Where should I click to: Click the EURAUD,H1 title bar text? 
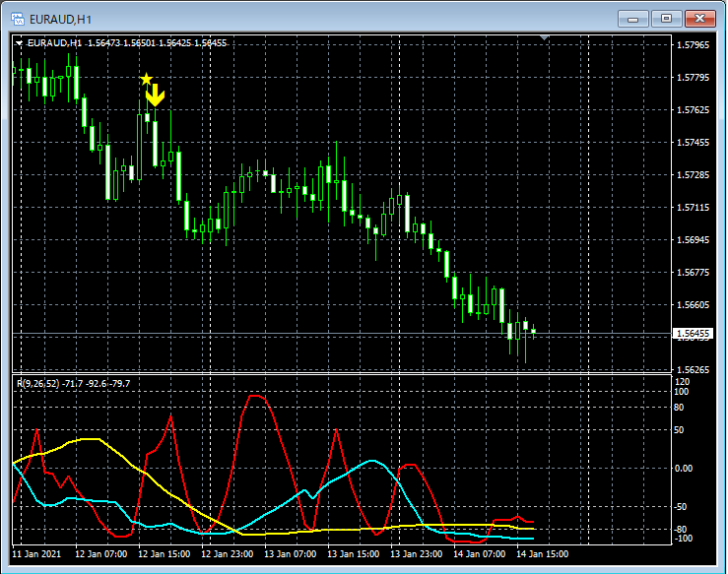(59, 18)
